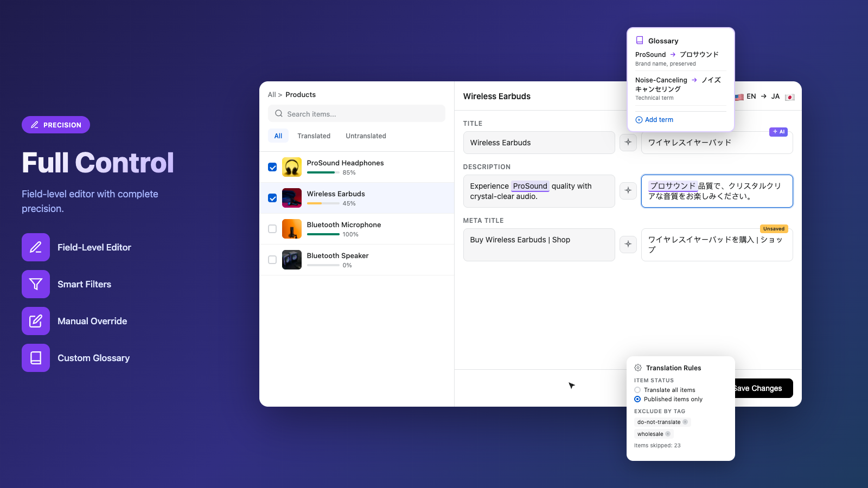Select the Translate all items radio option
The image size is (868, 488).
point(637,390)
